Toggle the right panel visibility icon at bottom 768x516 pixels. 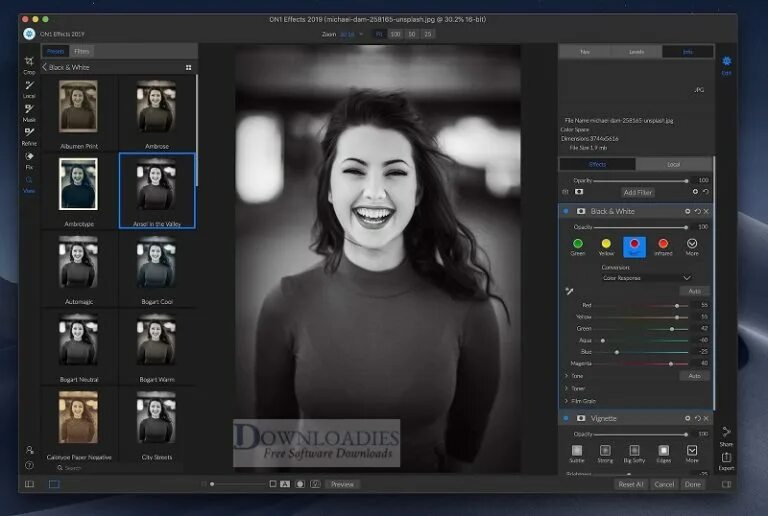[x=726, y=484]
